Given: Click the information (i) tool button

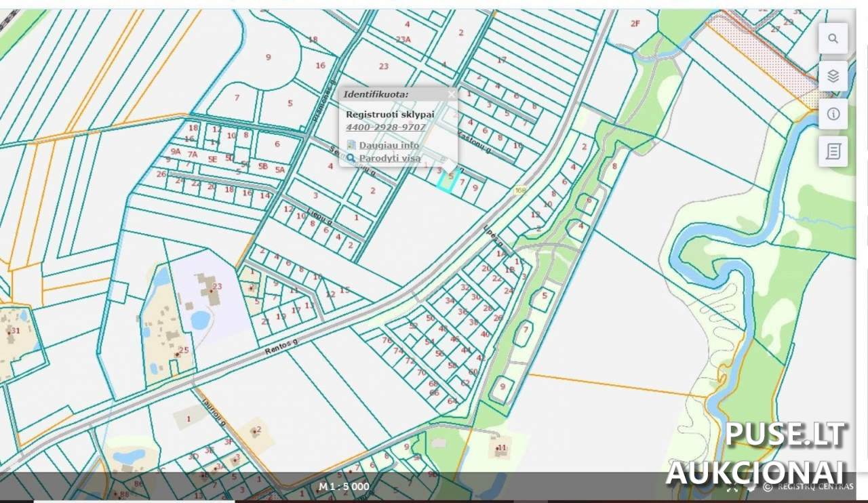Looking at the screenshot, I should (x=833, y=114).
